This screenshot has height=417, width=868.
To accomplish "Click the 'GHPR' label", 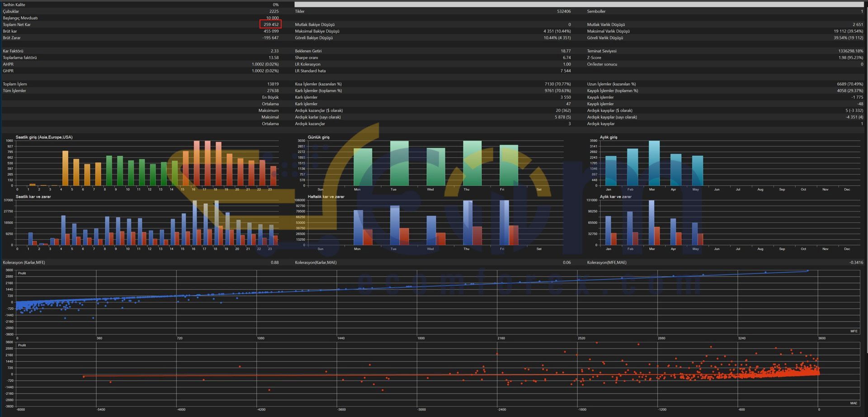I will tap(8, 71).
